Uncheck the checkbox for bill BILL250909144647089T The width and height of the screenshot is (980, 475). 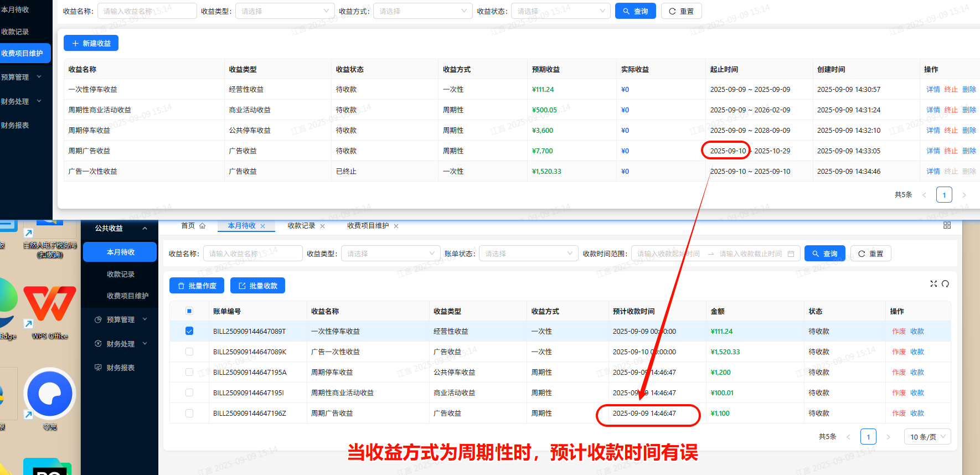(189, 331)
